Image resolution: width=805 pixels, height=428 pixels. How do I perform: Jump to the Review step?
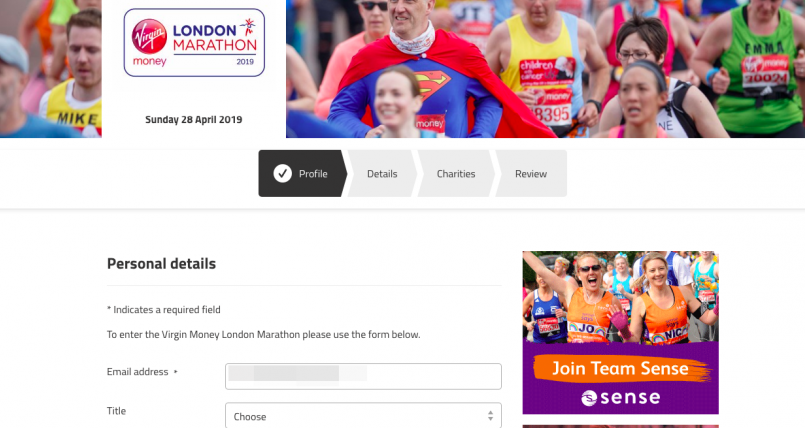point(531,173)
